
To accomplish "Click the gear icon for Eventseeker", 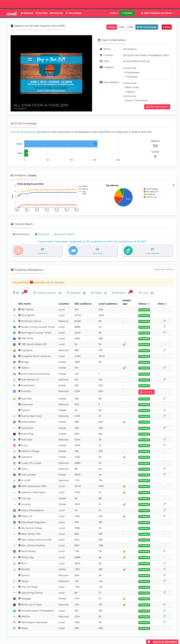I will click(x=19, y=422).
